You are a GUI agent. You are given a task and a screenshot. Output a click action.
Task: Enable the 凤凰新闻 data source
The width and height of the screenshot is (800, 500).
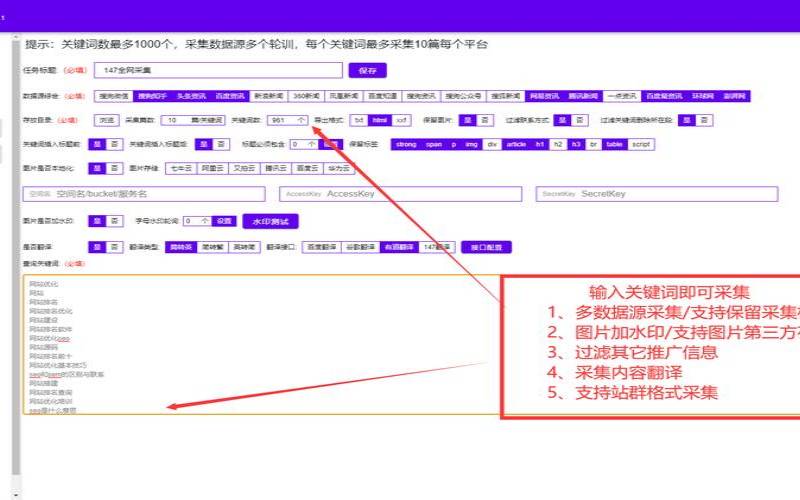click(x=343, y=96)
